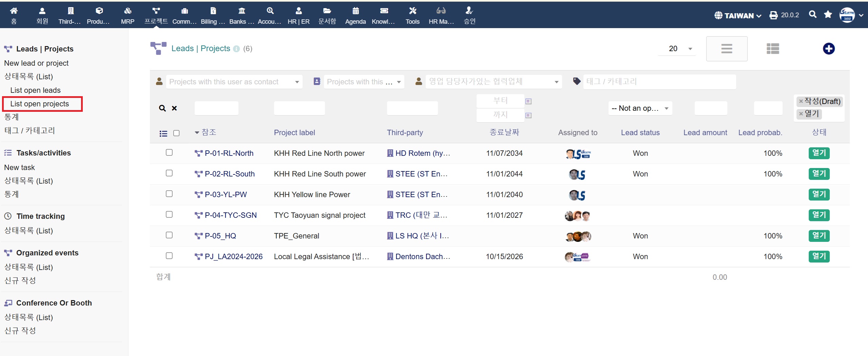868x356 pixels.
Task: Switch to the card grid view icon
Action: point(772,49)
